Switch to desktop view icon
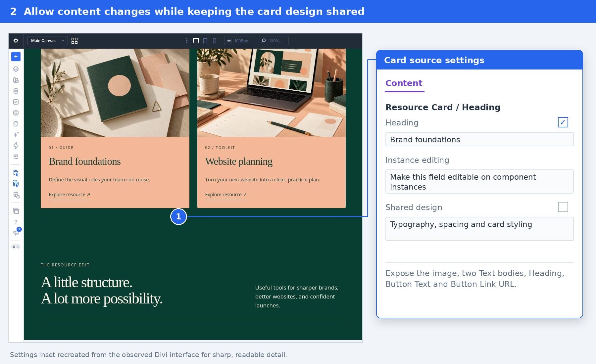The image size is (596, 364). [196, 41]
